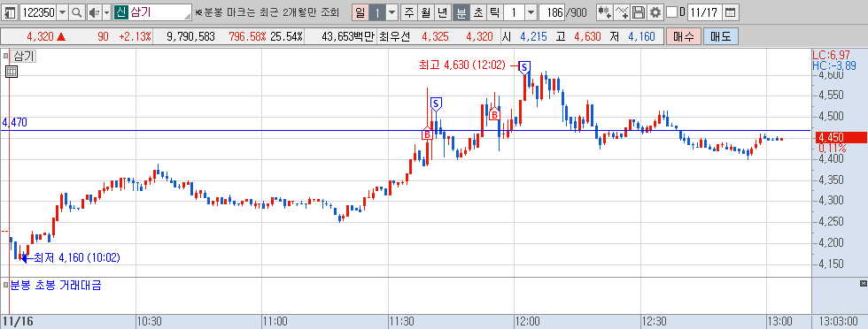Expand the stock code 122350 dropdown
Image resolution: width=868 pixels, height=329 pixels.
tap(62, 11)
